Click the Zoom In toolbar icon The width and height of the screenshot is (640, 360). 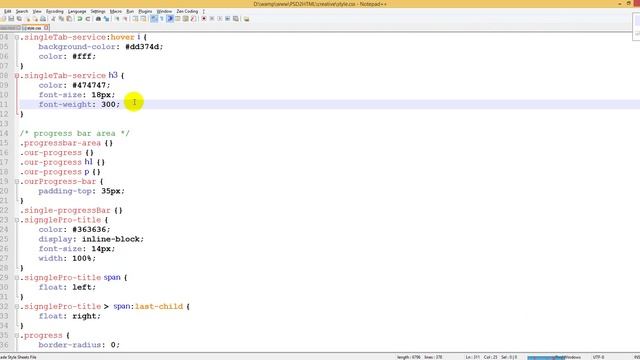tap(118, 19)
